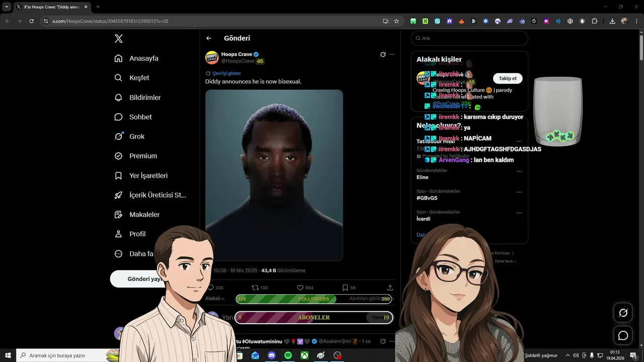
Task: Open Bildirimler notifications page
Action: [137, 98]
